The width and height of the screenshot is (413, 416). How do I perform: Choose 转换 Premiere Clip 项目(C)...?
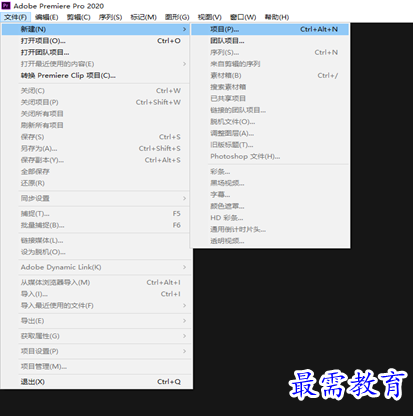[96, 75]
